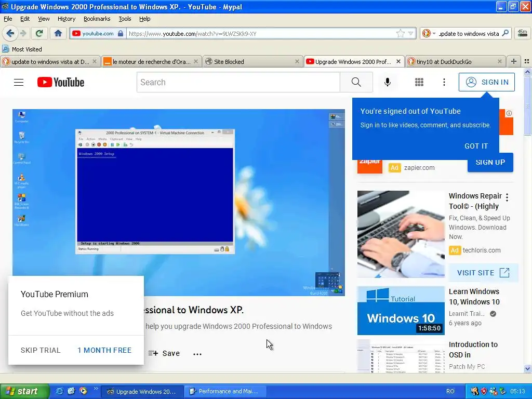Open the Learn Windows 10 video thumbnail
Screen dimensions: 532x399
(x=401, y=311)
